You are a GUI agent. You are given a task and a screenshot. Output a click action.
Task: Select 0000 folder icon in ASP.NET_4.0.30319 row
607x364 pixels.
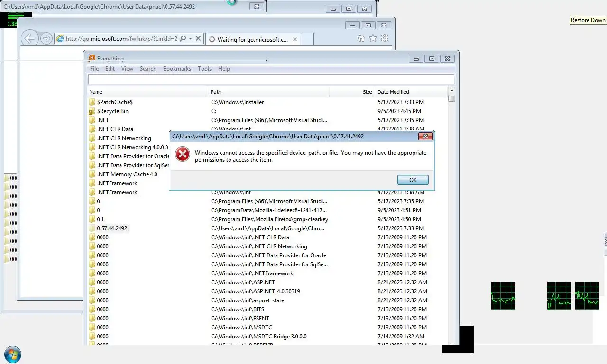point(92,291)
